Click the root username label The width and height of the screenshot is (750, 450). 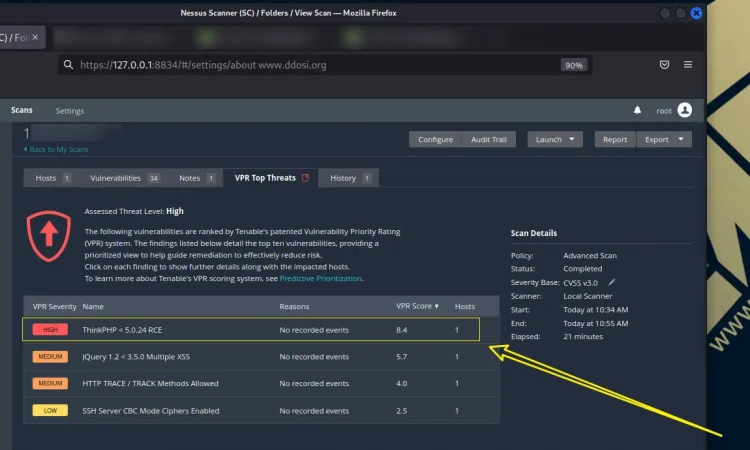[x=664, y=111]
